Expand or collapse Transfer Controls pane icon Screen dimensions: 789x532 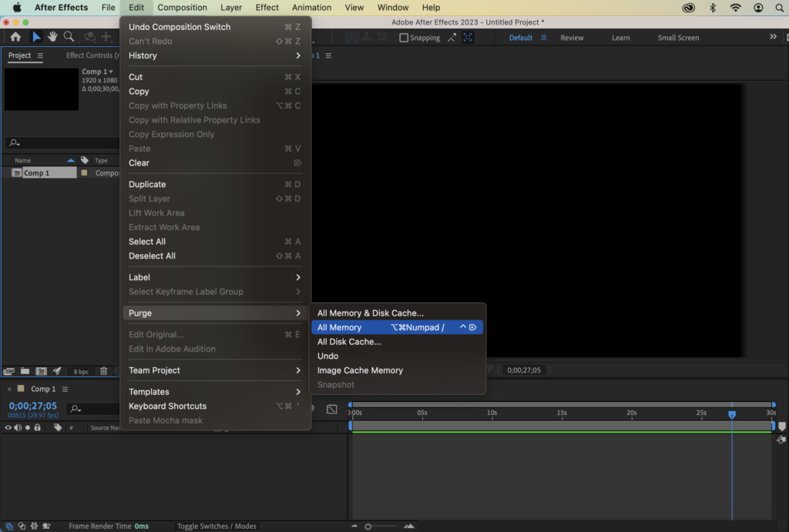(22, 526)
